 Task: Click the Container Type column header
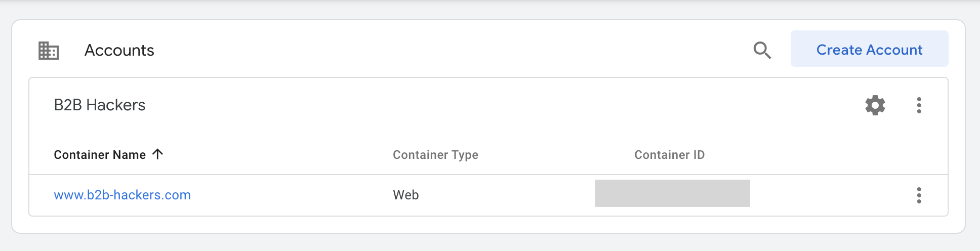tap(435, 155)
